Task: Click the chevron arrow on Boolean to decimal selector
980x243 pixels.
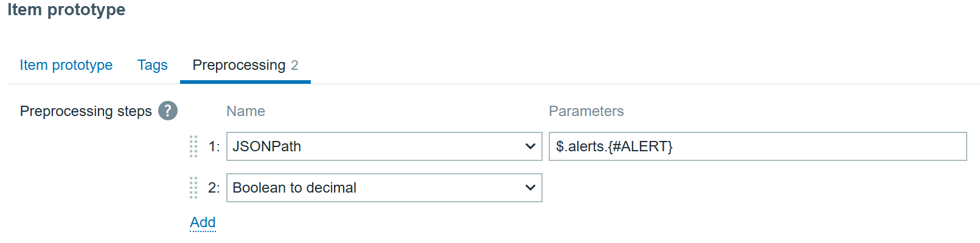Action: click(530, 188)
